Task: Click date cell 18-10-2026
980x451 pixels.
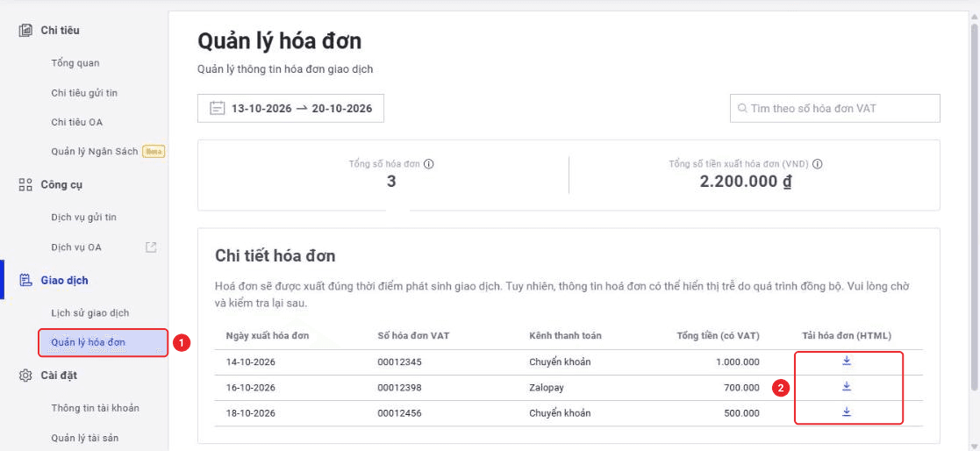Action: (251, 413)
